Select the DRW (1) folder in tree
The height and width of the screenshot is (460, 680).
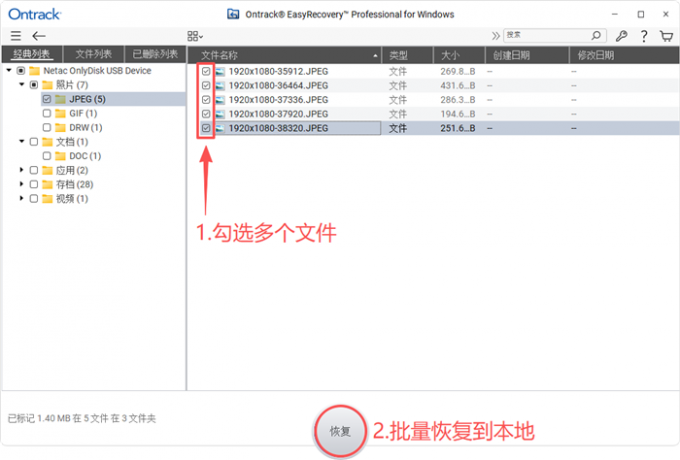pyautogui.click(x=85, y=127)
